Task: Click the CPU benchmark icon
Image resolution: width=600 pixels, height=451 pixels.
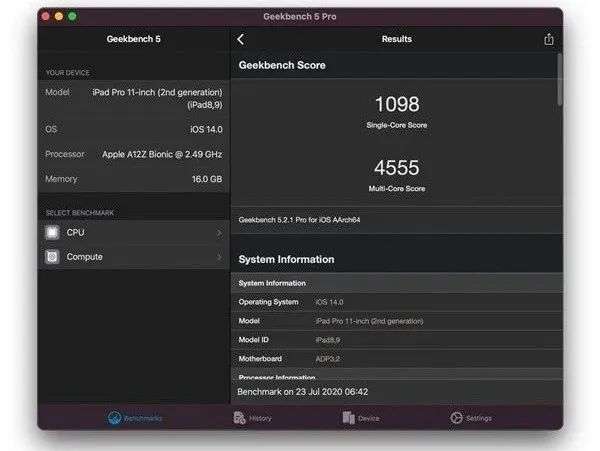Action: [52, 232]
